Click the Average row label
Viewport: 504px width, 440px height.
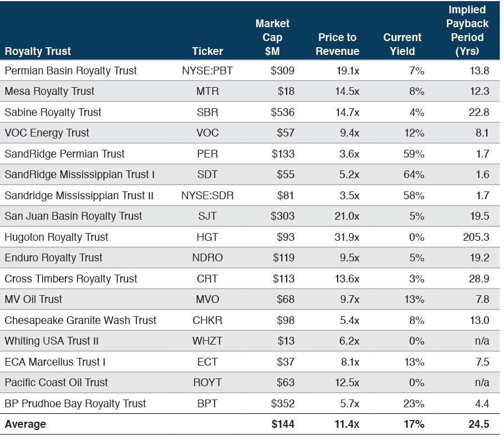[25, 424]
